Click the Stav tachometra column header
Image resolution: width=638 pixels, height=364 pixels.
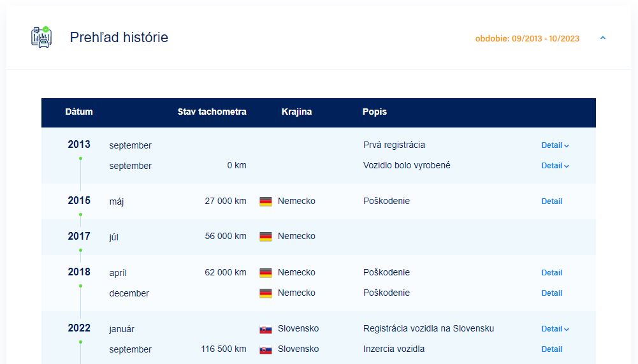click(x=212, y=112)
